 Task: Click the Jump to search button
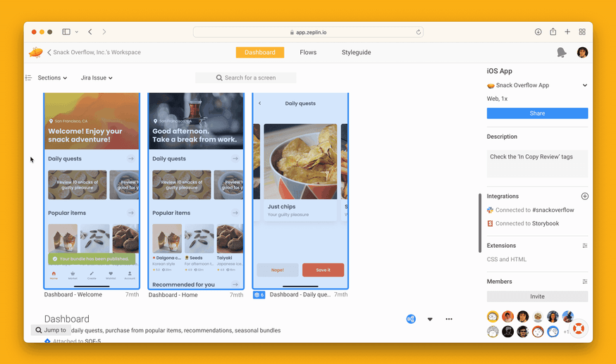pyautogui.click(x=51, y=330)
